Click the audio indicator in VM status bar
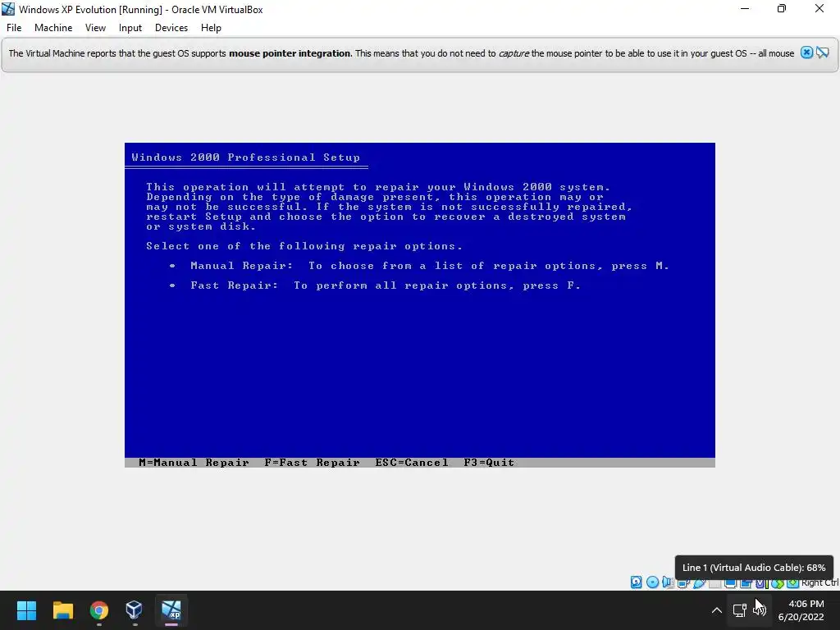The height and width of the screenshot is (630, 840). [x=668, y=582]
